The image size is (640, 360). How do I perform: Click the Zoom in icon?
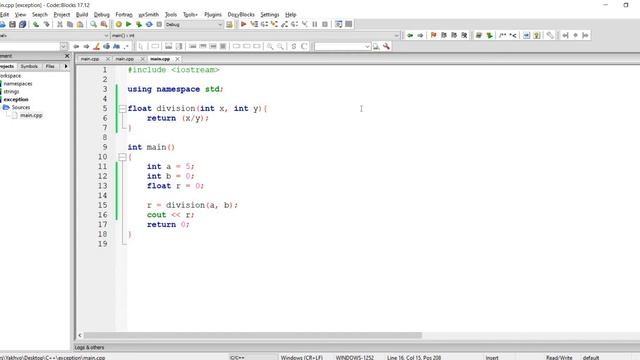click(270, 47)
